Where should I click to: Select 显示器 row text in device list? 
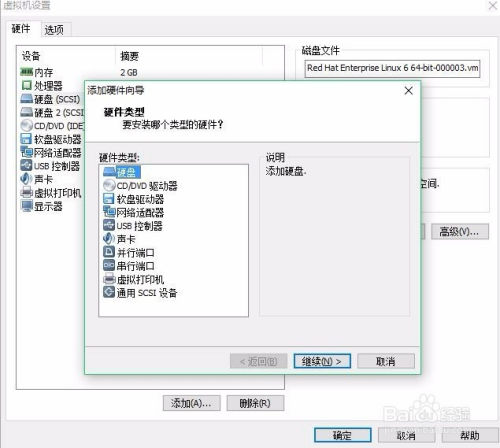click(48, 206)
